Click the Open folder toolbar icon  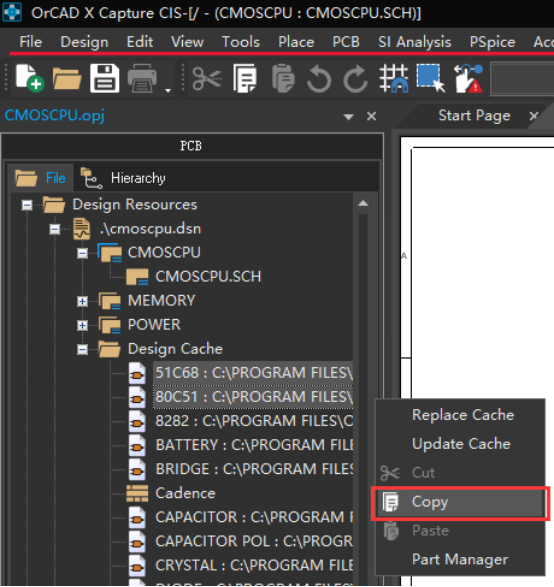point(67,78)
